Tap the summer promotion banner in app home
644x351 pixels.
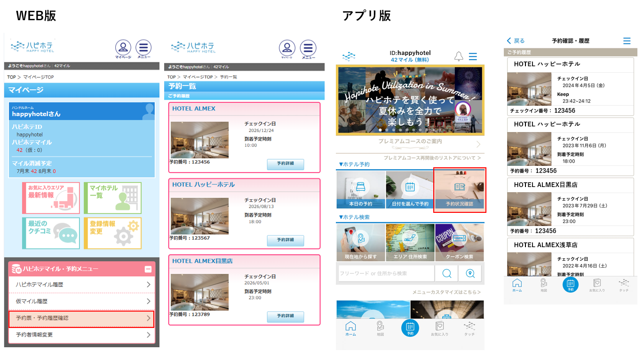pyautogui.click(x=410, y=100)
